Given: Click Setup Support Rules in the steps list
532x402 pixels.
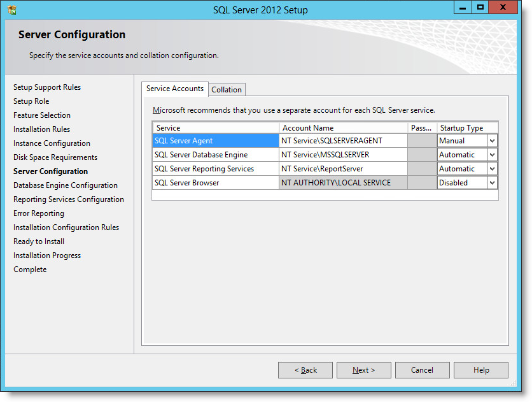Looking at the screenshot, I should [x=47, y=87].
